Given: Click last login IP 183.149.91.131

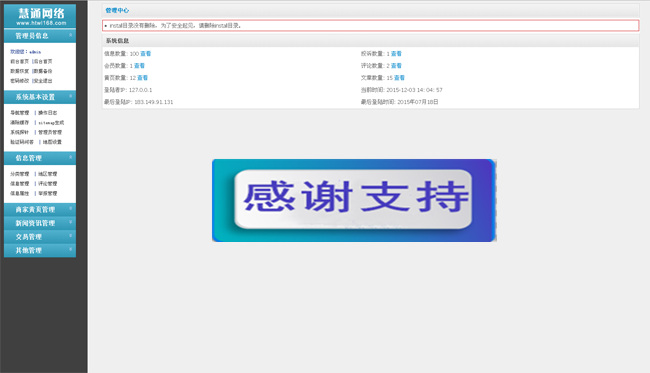Looking at the screenshot, I should click(154, 102).
